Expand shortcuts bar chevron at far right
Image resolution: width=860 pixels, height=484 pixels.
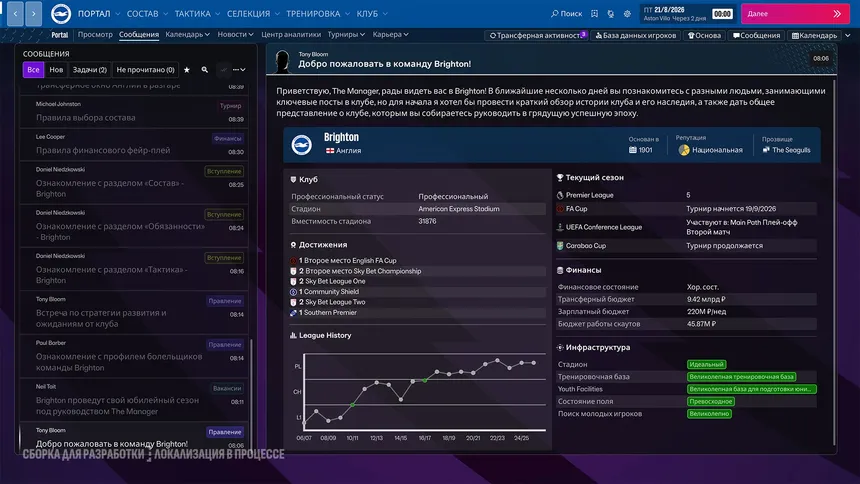848,36
